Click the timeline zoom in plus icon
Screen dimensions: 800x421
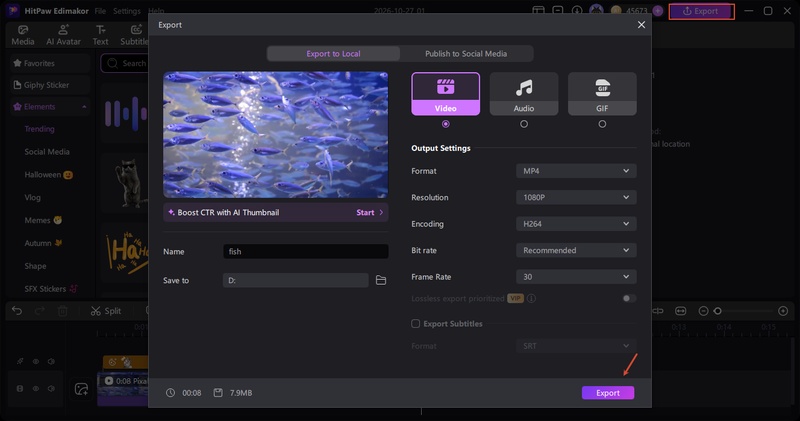783,311
